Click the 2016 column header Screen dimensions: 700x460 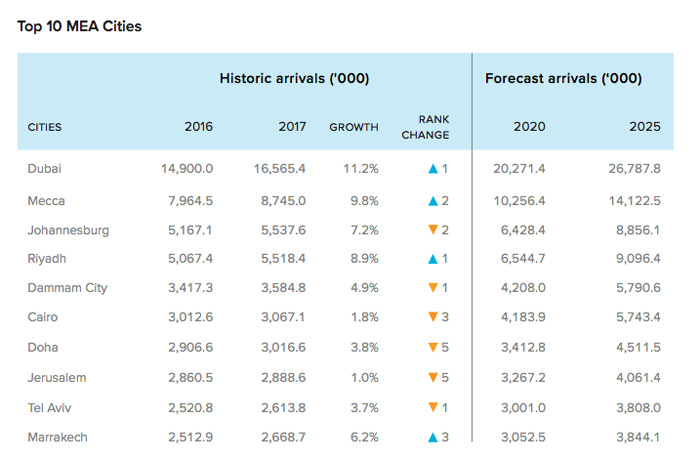[199, 127]
